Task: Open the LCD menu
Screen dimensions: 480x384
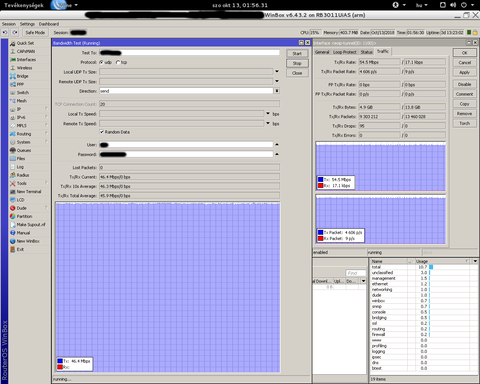Action: tap(20, 200)
